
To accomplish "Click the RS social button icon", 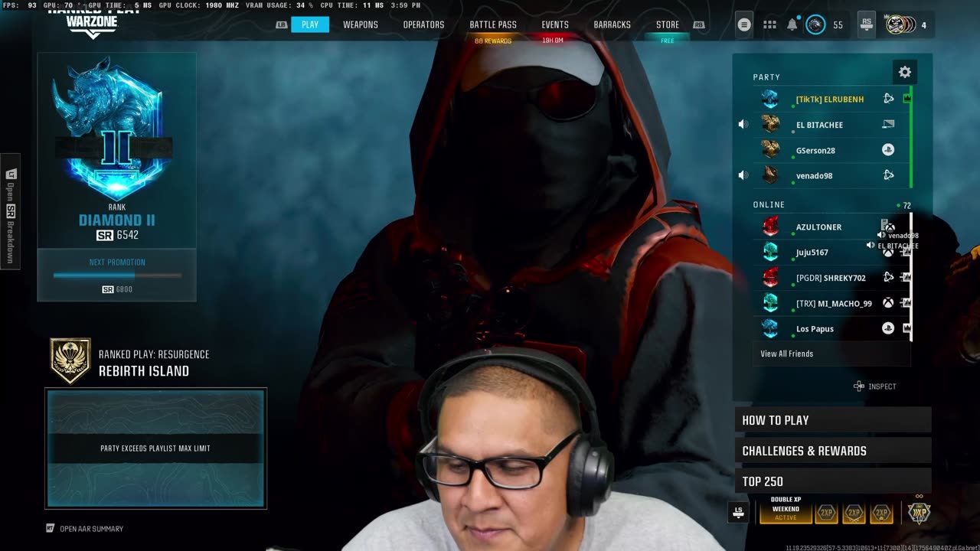I will (x=866, y=24).
